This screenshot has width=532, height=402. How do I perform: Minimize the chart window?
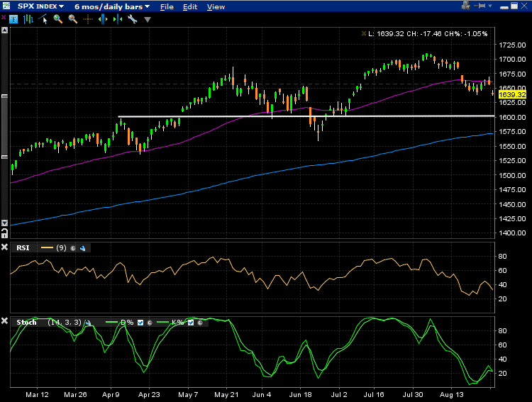(x=504, y=7)
